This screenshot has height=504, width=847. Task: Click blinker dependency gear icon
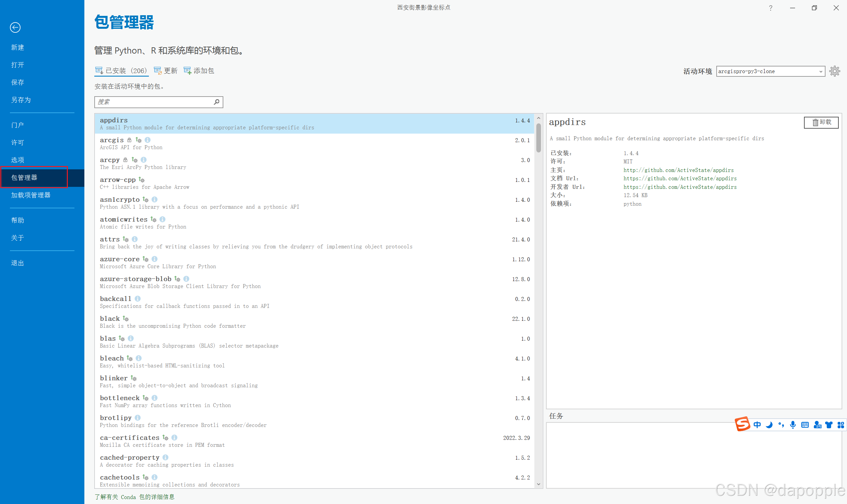click(x=134, y=378)
